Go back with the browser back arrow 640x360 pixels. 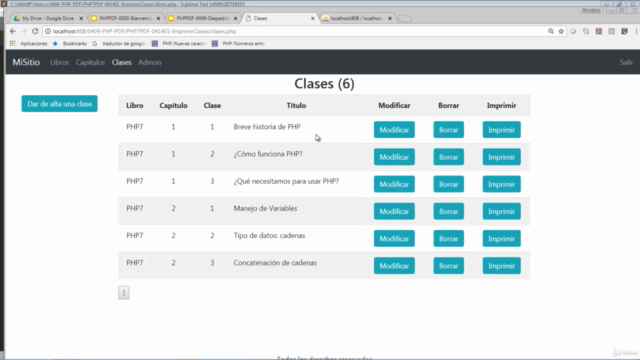(x=13, y=31)
